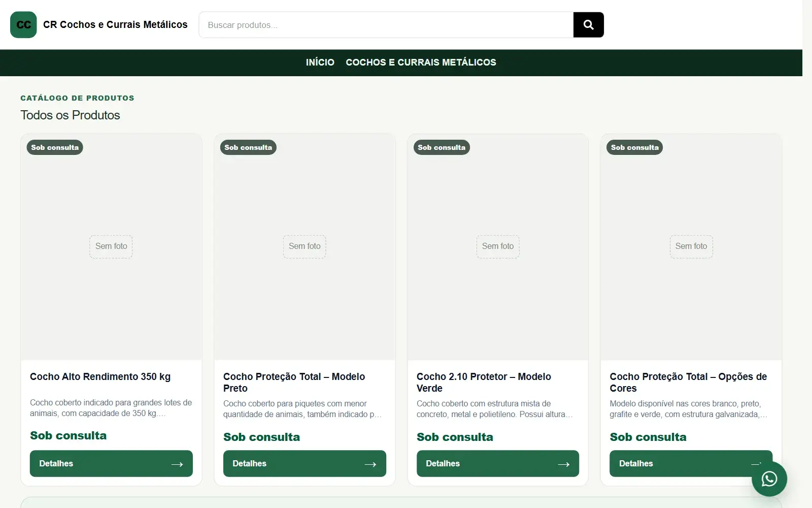Click the Buscar produtos search field
Screen dimensions: 812x508
coord(386,25)
